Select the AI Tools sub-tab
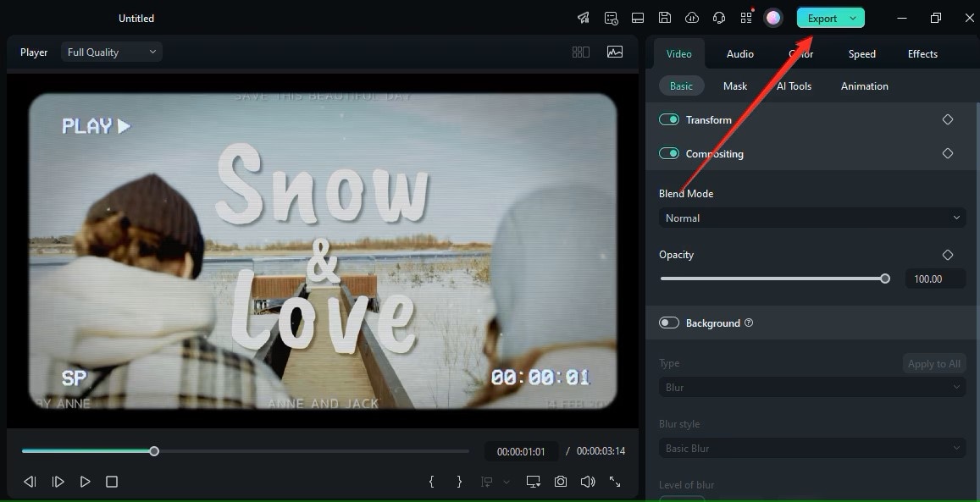This screenshot has height=502, width=980. click(x=794, y=86)
